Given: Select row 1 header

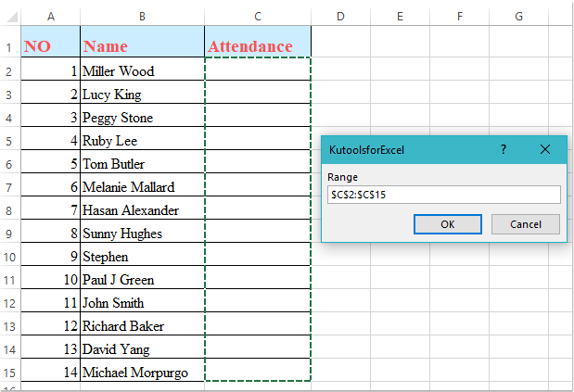Looking at the screenshot, I should (10, 46).
